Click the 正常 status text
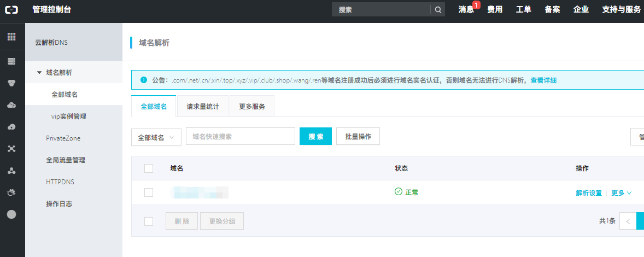This screenshot has width=644, height=257. pyautogui.click(x=412, y=192)
